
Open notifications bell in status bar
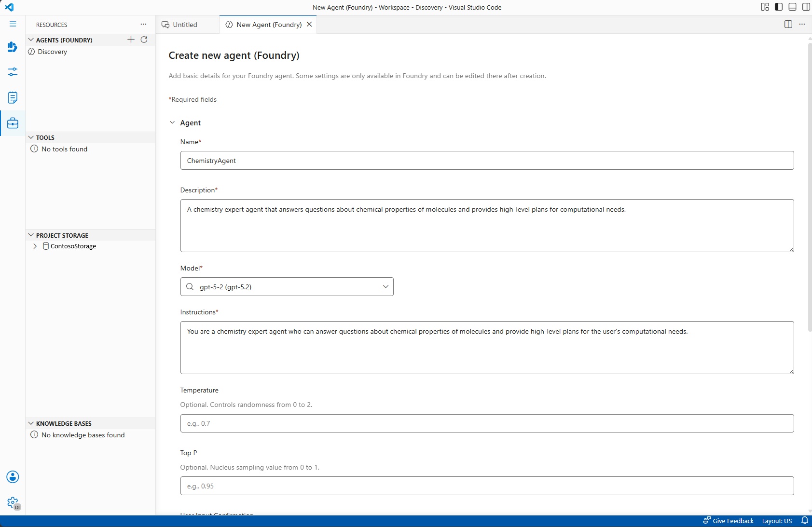(x=804, y=521)
